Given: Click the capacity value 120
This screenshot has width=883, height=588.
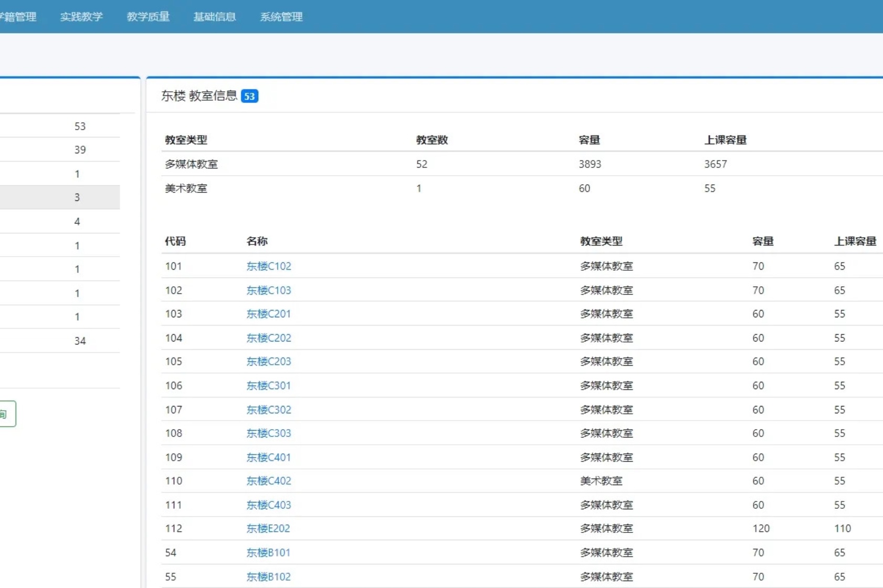Looking at the screenshot, I should (761, 528).
